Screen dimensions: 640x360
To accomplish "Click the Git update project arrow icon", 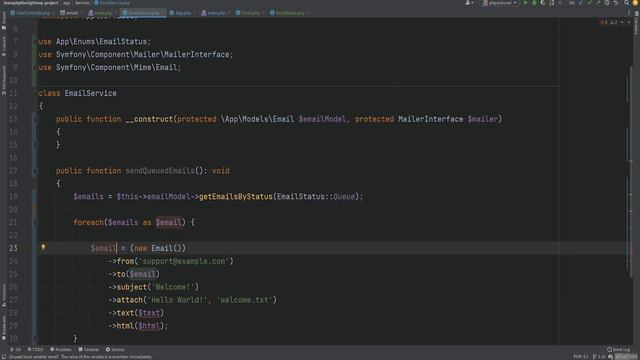I will (580, 3).
